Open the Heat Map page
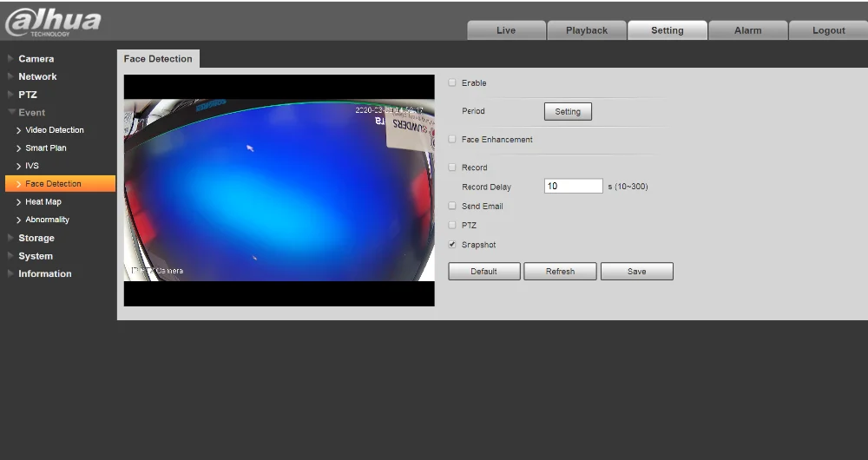Screen dimensions: 868x460 pos(43,201)
